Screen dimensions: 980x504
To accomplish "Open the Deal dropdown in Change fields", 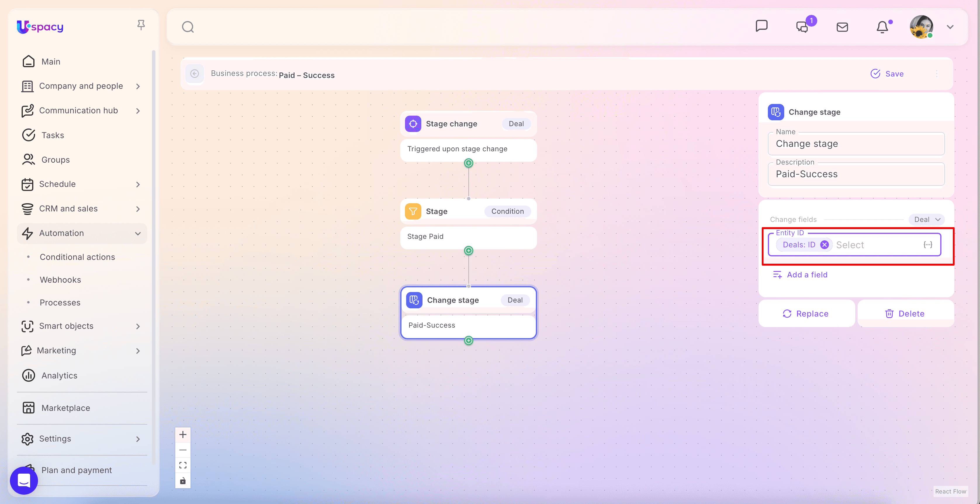I will (x=927, y=219).
